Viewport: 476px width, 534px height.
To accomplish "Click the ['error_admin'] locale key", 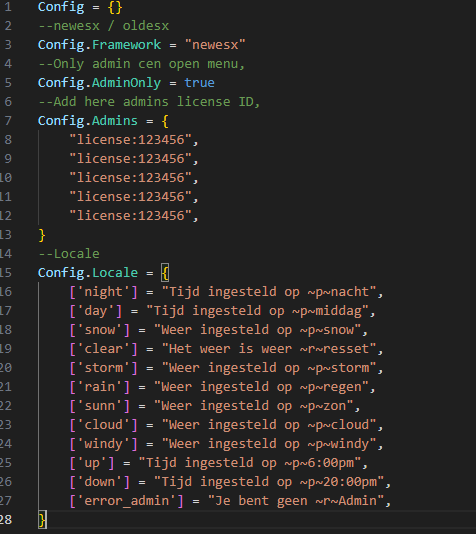I will coord(127,501).
